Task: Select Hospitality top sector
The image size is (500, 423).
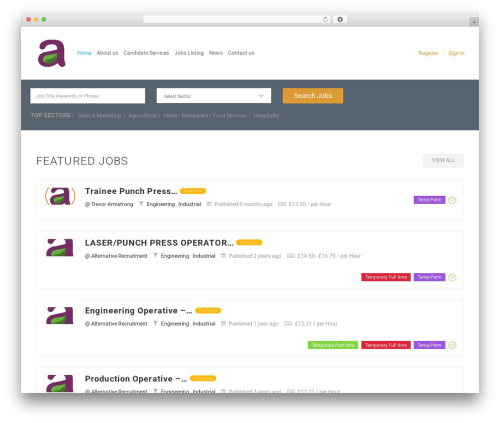Action: (266, 116)
